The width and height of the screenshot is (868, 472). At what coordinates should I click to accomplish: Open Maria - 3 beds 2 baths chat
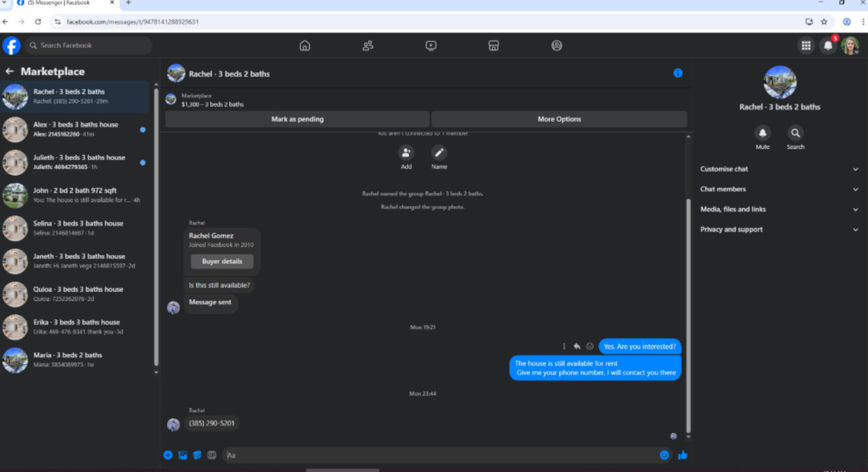coord(76,360)
